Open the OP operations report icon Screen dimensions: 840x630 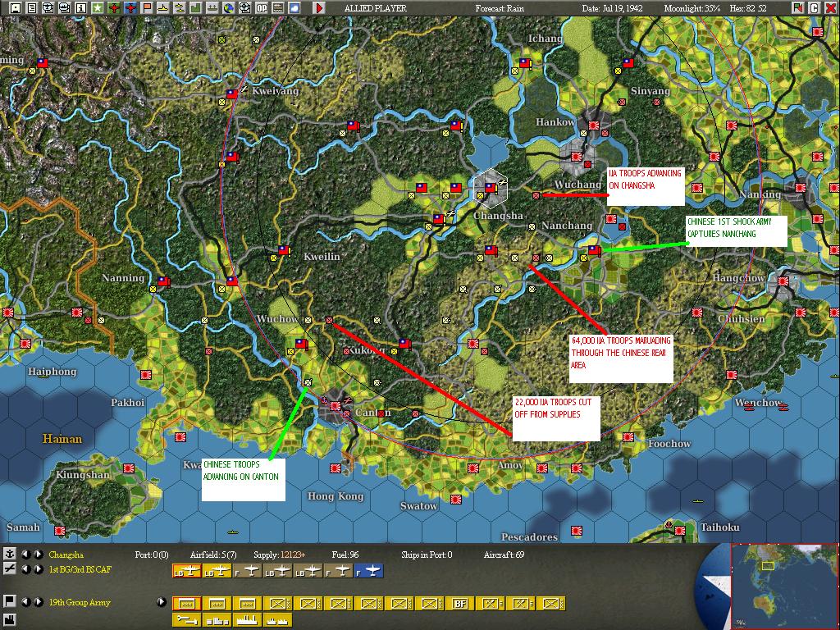(262, 8)
